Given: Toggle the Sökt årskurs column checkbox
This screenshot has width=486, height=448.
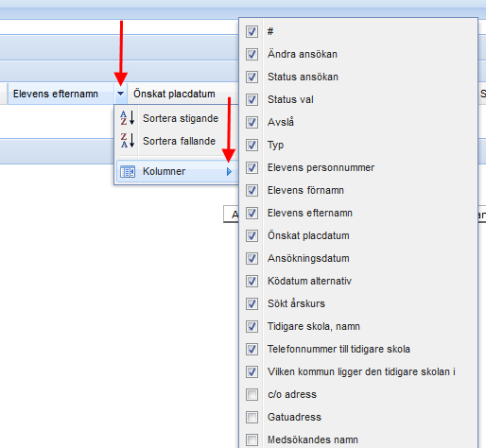Looking at the screenshot, I should point(252,303).
